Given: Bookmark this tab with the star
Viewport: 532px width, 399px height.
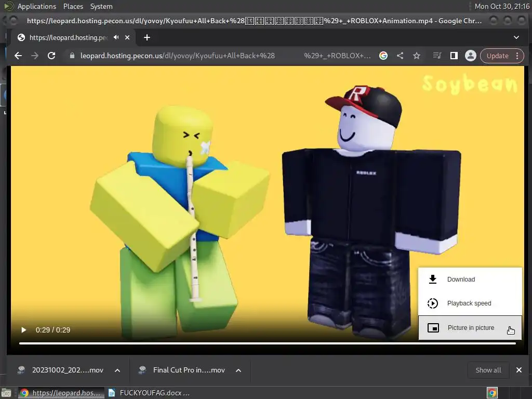Looking at the screenshot, I should pos(417,56).
